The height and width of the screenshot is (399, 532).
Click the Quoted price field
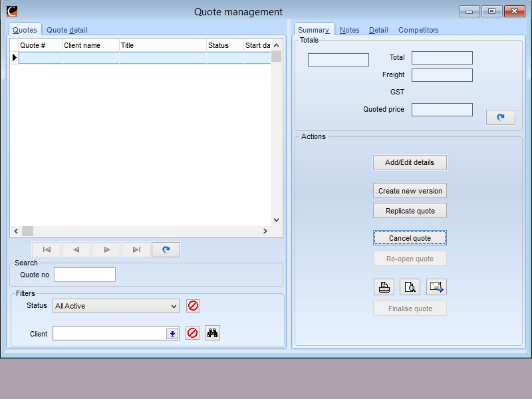coord(442,110)
